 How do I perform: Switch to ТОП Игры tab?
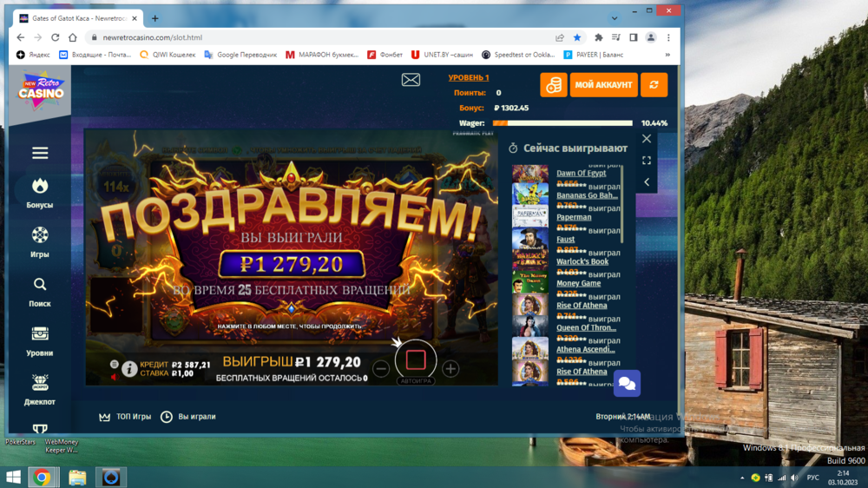[x=126, y=417]
